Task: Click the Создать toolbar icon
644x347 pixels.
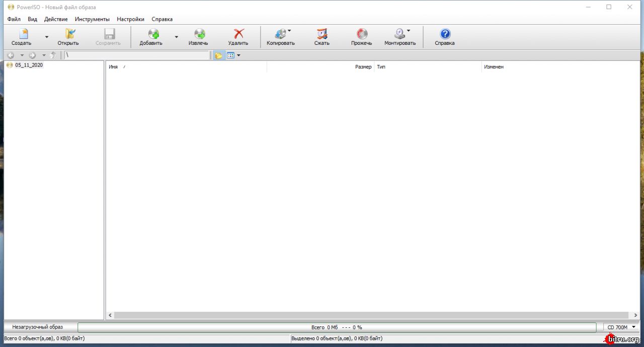Action: [23, 34]
